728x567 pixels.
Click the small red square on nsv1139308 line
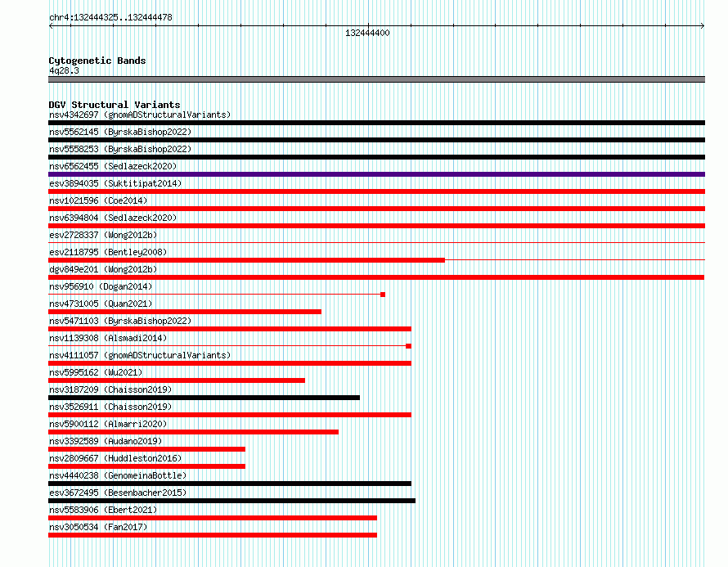click(408, 346)
